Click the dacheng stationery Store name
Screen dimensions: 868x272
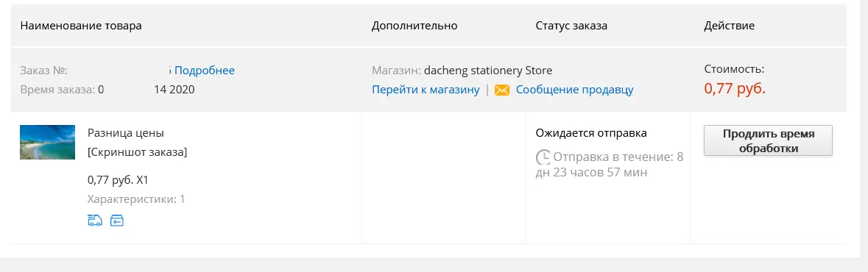(x=488, y=71)
